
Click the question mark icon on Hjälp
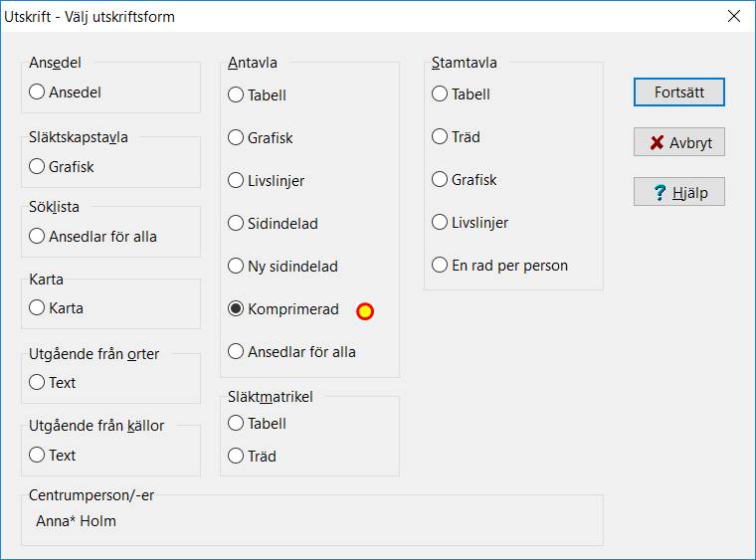[x=660, y=192]
